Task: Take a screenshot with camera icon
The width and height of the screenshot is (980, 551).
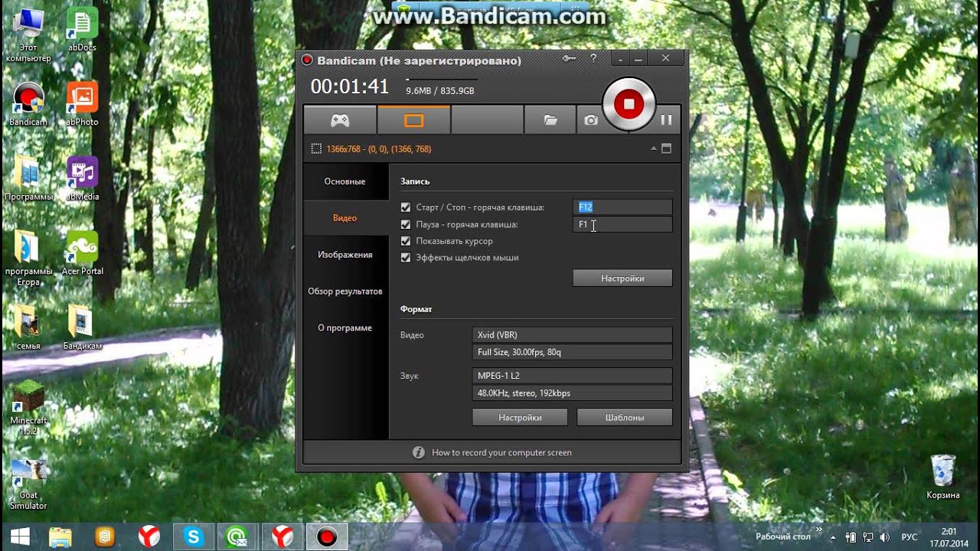Action: [x=590, y=120]
